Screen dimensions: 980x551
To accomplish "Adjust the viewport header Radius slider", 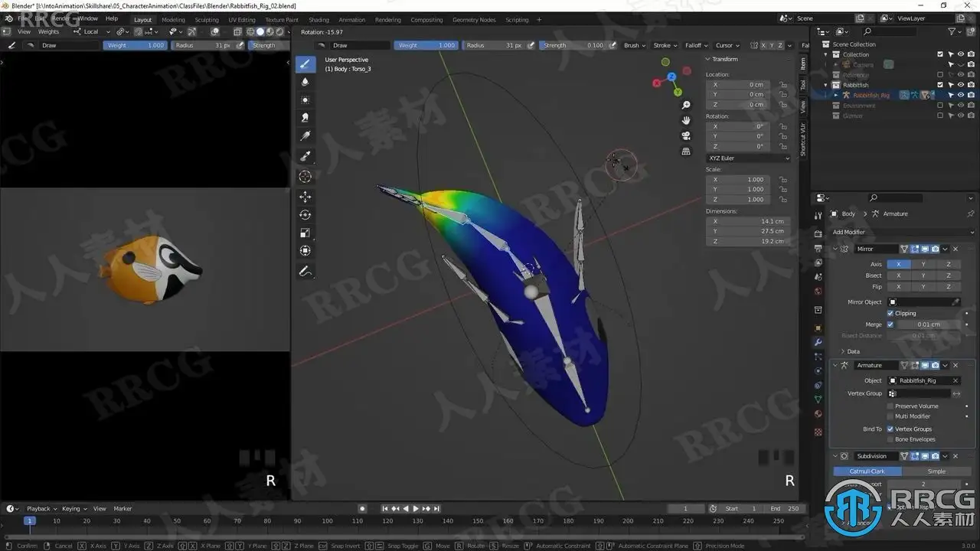I will 493,45.
